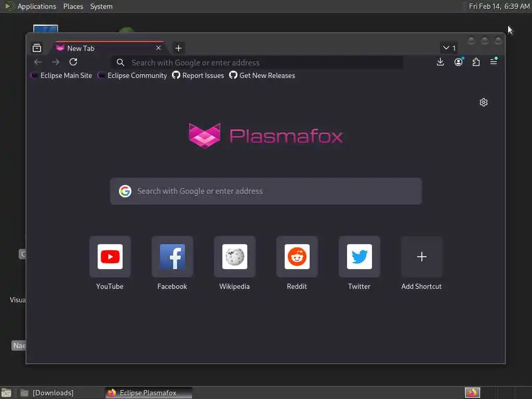This screenshot has height=399, width=532.
Task: Open the Applications menu
Action: [x=37, y=6]
